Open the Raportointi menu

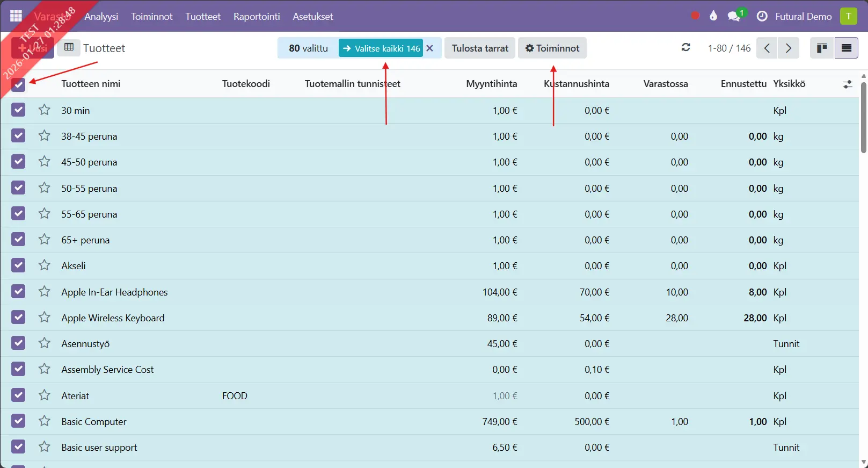(x=257, y=17)
